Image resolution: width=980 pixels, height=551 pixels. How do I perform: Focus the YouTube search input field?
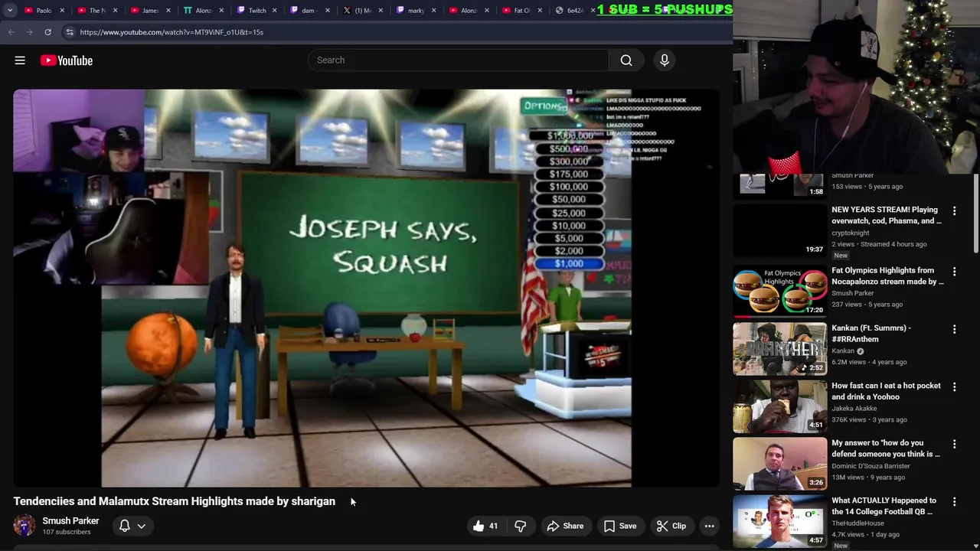459,60
